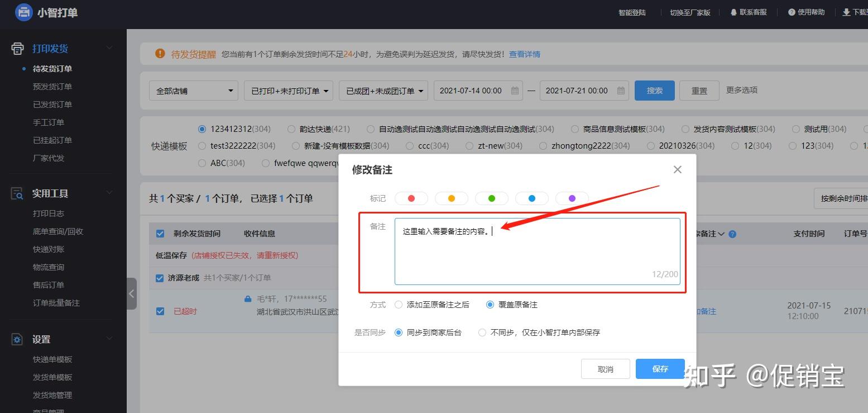Collapse the 打印发货 sidebar section
868x413 pixels.
tap(109, 48)
